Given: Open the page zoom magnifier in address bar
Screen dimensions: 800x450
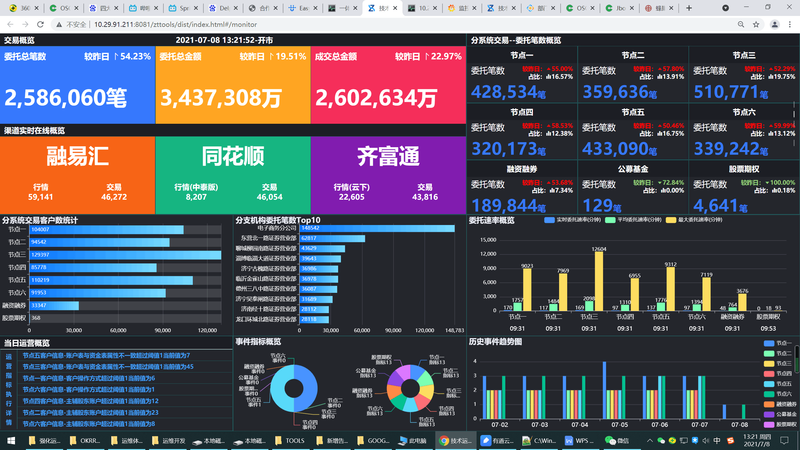Looking at the screenshot, I should point(741,24).
